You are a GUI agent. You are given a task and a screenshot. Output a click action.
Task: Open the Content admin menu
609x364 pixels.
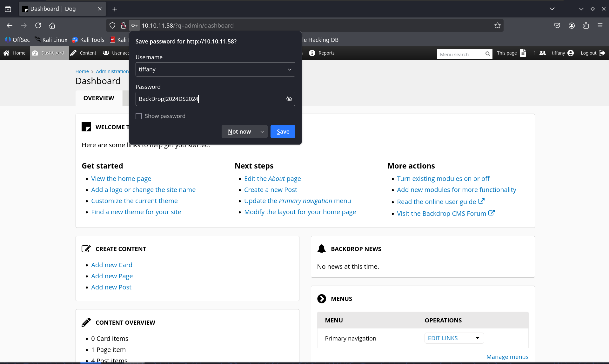click(x=83, y=53)
